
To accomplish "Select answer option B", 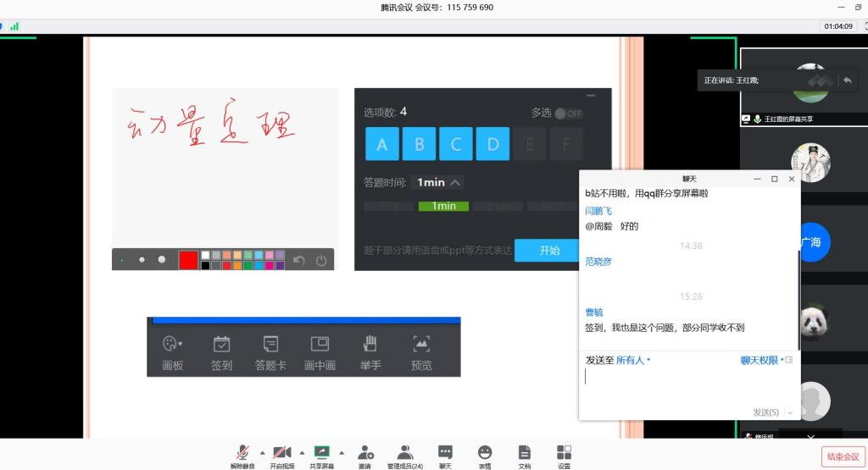I will pos(419,144).
